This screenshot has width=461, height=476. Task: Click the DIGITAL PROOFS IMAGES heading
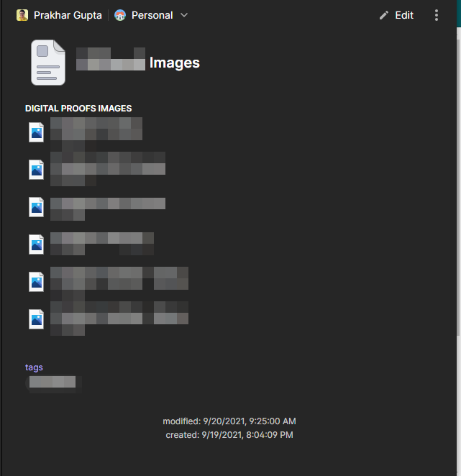coord(78,109)
